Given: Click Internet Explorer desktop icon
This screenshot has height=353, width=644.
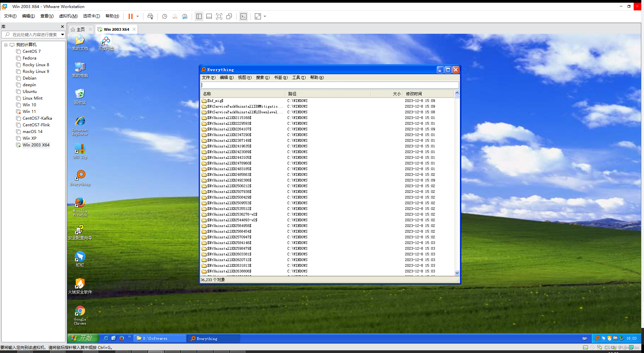Looking at the screenshot, I should [x=80, y=126].
